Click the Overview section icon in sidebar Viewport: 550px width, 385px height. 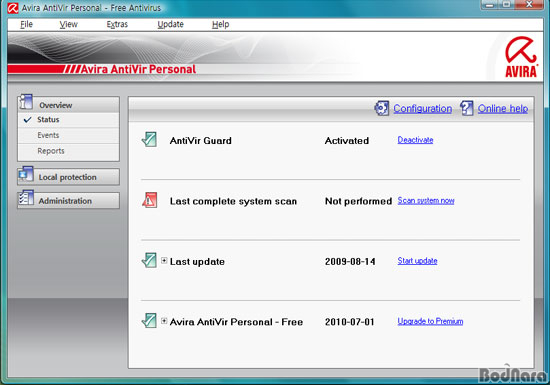tap(26, 102)
